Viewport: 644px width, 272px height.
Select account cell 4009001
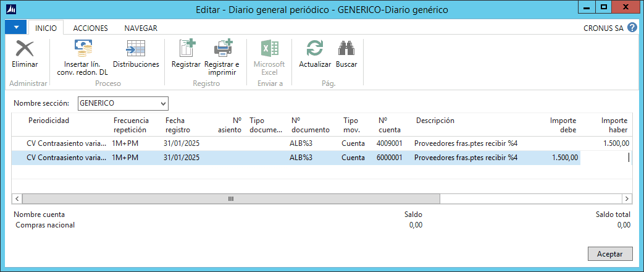click(x=390, y=143)
